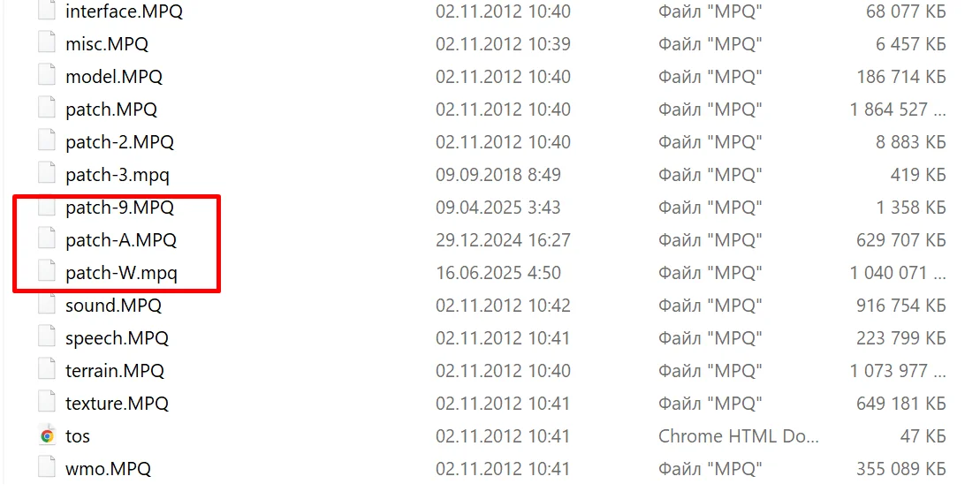Click the patch.MPQ file icon
The width and height of the screenshot is (980, 499).
(47, 109)
